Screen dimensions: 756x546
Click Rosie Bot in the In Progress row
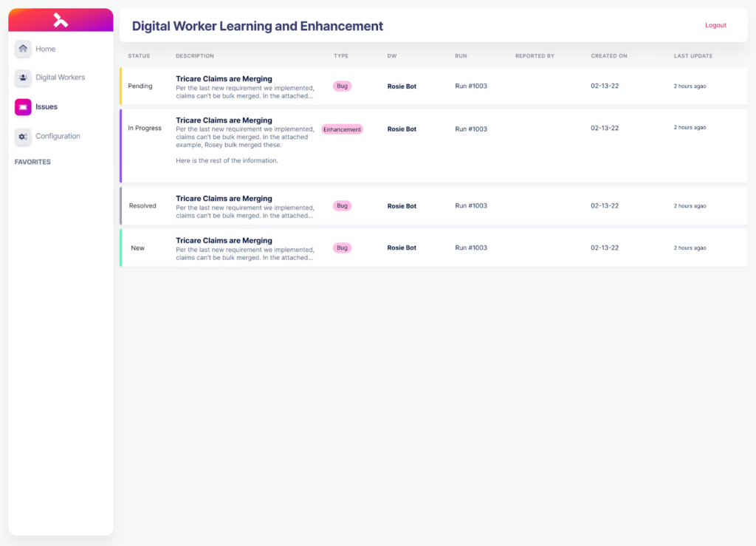[402, 129]
